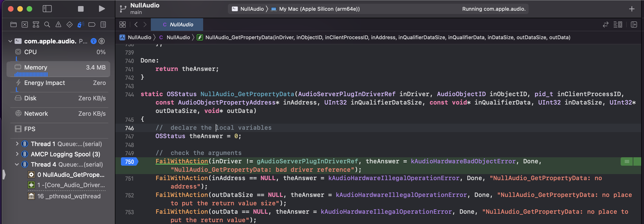Viewport: 644px width, 224px height.
Task: Collapse the com.apple.audio process tree
Action: 10,41
